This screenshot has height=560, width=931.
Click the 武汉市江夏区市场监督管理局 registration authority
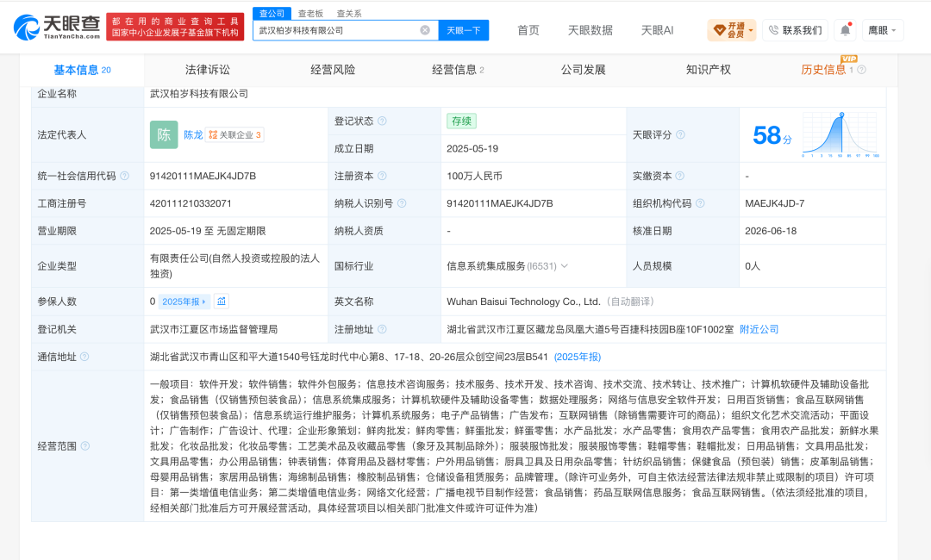coord(214,329)
